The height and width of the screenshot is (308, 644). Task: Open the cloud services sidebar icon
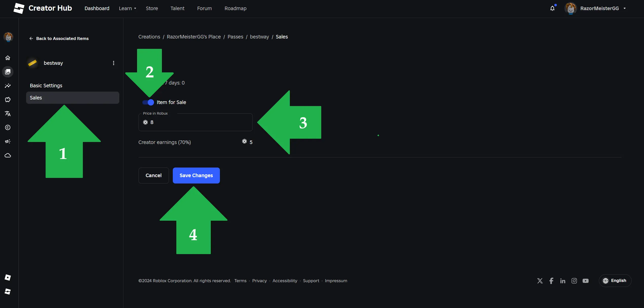click(8, 155)
